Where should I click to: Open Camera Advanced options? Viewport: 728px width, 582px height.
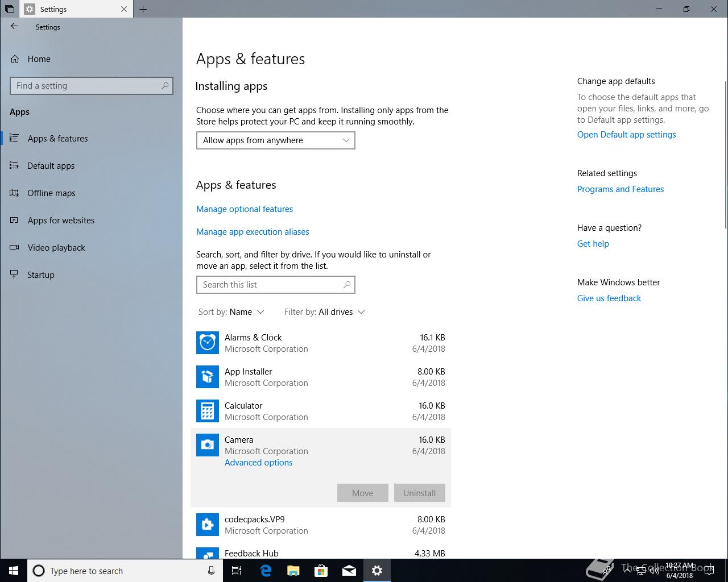click(259, 463)
